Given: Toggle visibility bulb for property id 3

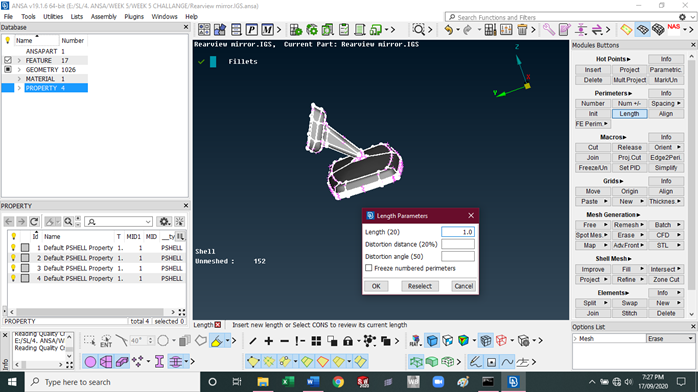Looking at the screenshot, I should [13, 268].
